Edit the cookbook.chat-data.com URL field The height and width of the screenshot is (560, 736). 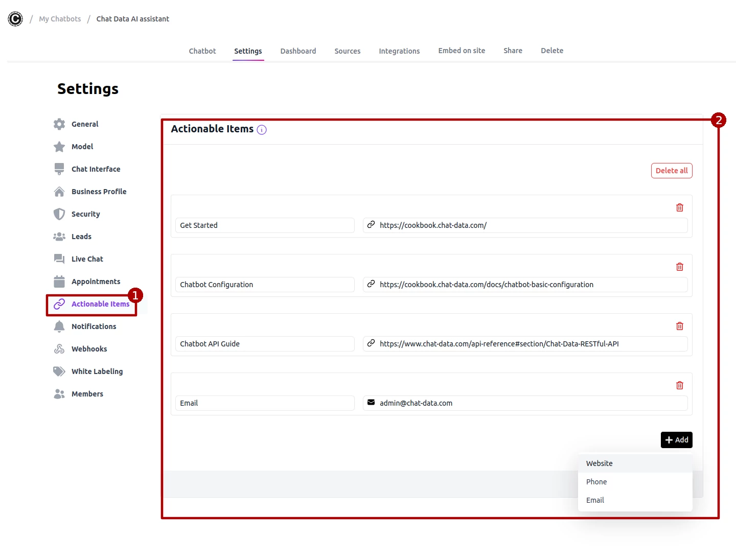click(x=525, y=225)
